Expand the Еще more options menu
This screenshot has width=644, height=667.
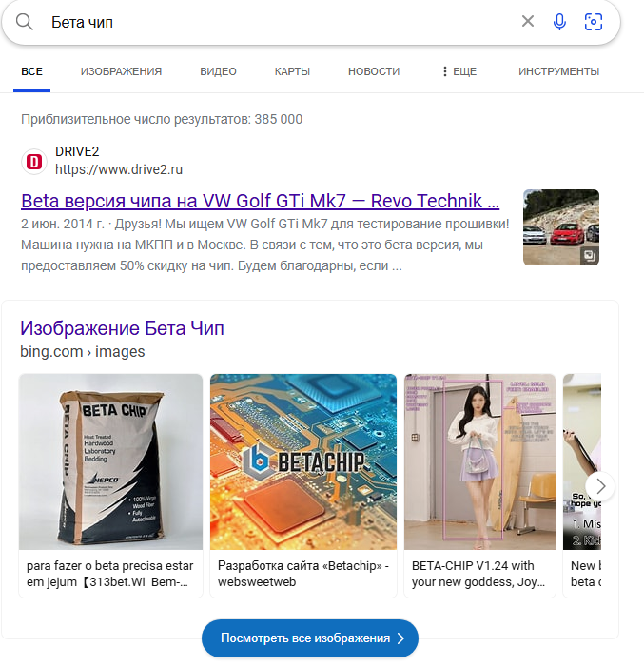[x=459, y=71]
